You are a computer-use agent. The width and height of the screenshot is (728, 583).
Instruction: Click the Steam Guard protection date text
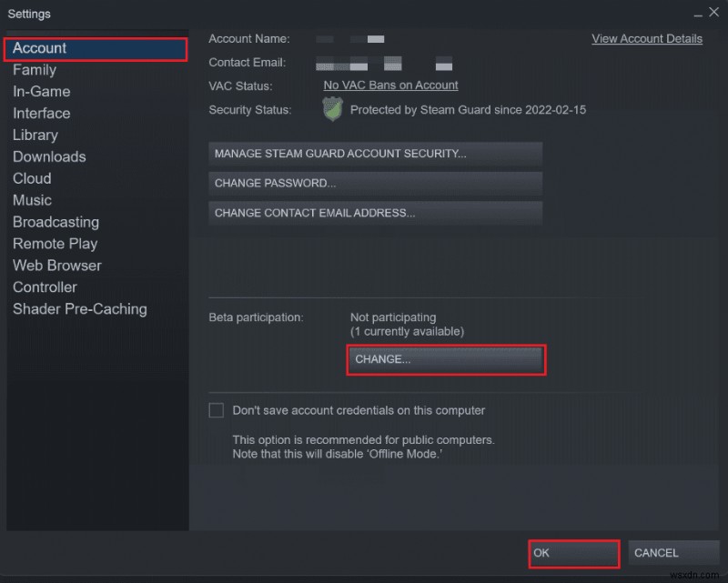tap(468, 110)
